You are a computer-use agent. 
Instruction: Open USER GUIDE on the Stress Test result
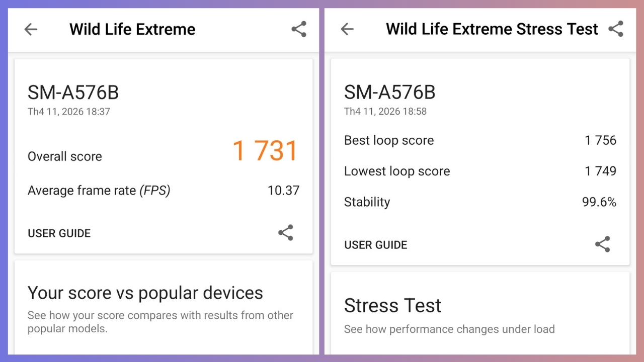375,245
